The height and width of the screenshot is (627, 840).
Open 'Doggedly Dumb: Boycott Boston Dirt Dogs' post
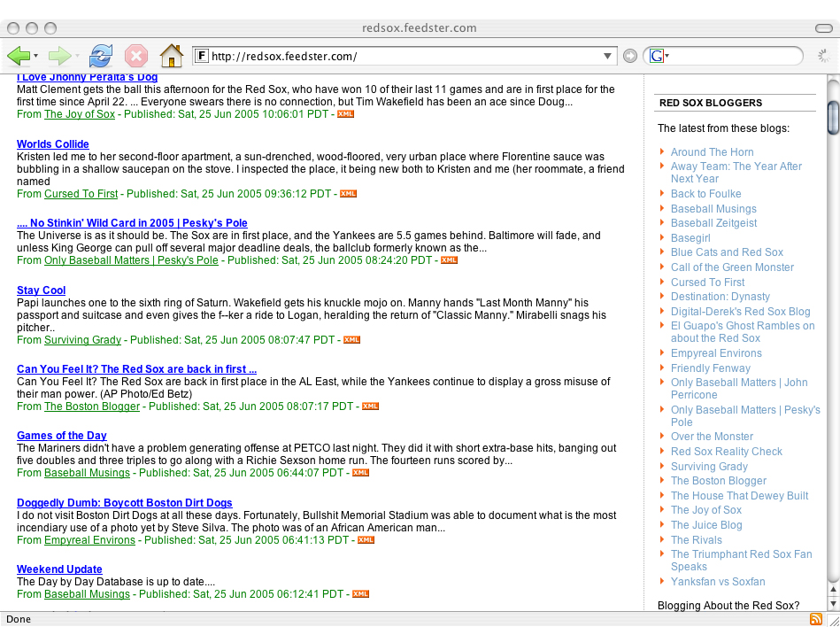click(125, 503)
